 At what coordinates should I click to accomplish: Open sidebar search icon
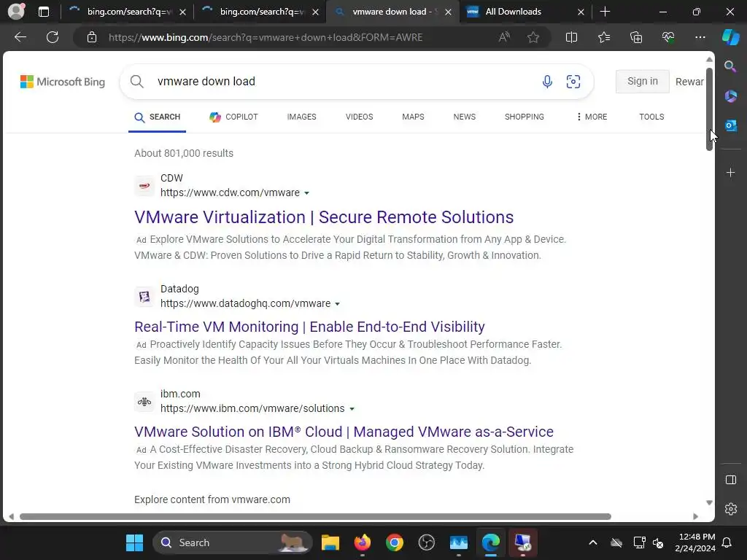click(x=730, y=66)
